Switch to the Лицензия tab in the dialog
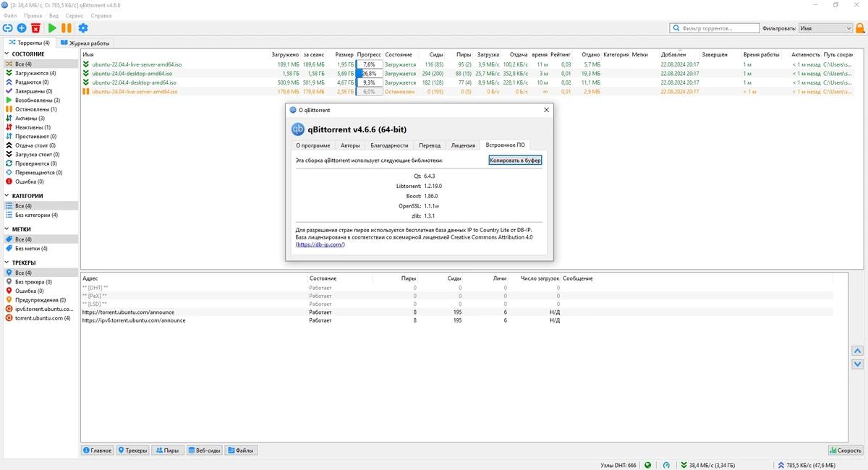Screen dimensions: 868x470 (463, 145)
